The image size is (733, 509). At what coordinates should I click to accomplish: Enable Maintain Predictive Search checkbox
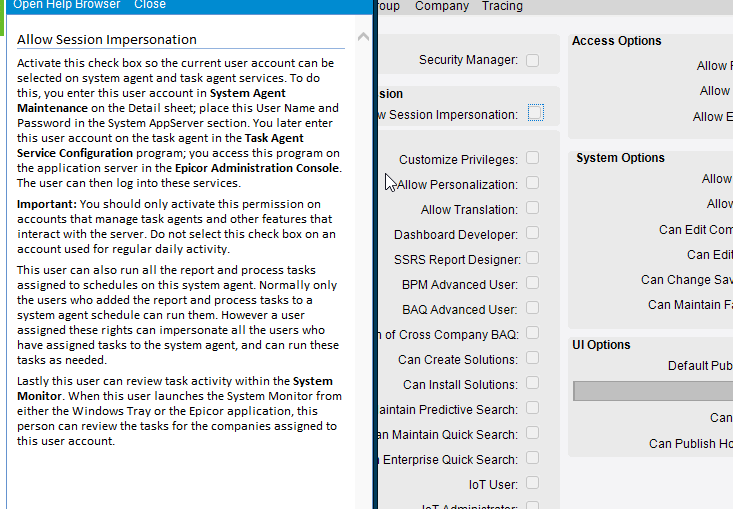click(x=533, y=408)
